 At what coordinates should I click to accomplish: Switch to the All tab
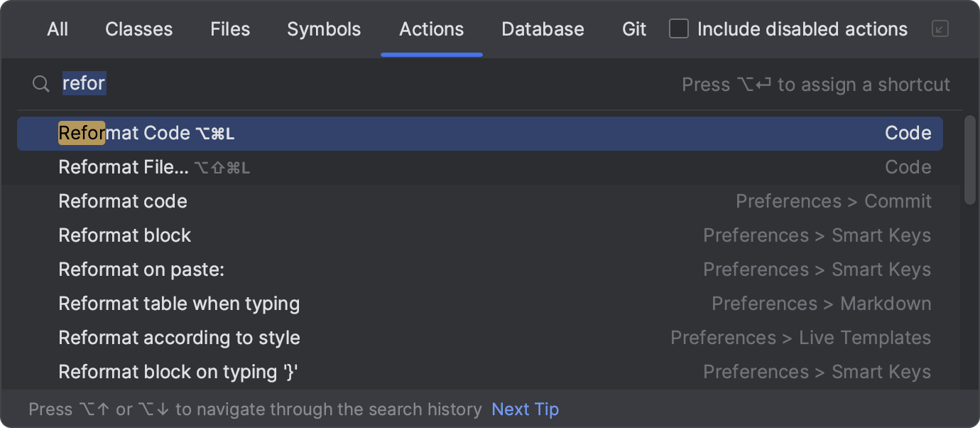(58, 29)
